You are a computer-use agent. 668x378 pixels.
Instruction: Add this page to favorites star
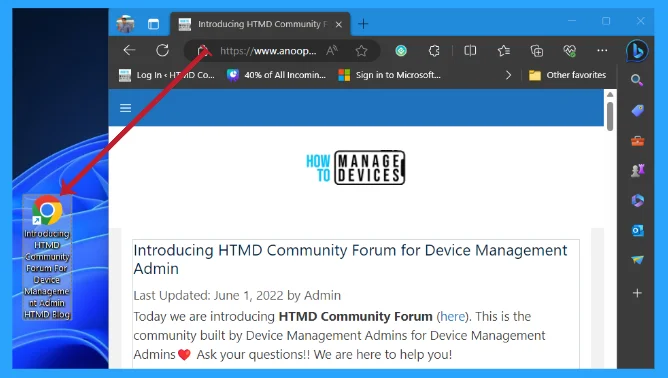pyautogui.click(x=361, y=51)
